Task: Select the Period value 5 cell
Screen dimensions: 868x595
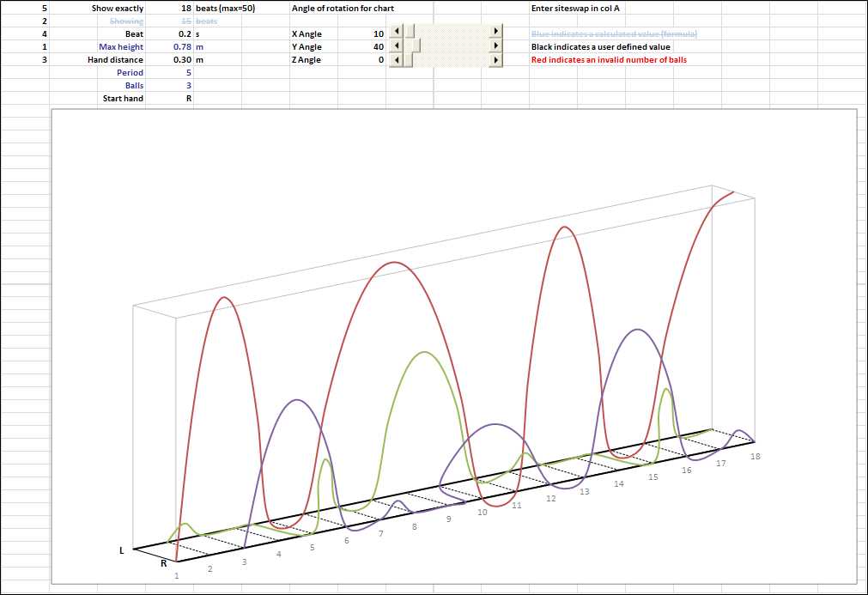Action: (169, 72)
